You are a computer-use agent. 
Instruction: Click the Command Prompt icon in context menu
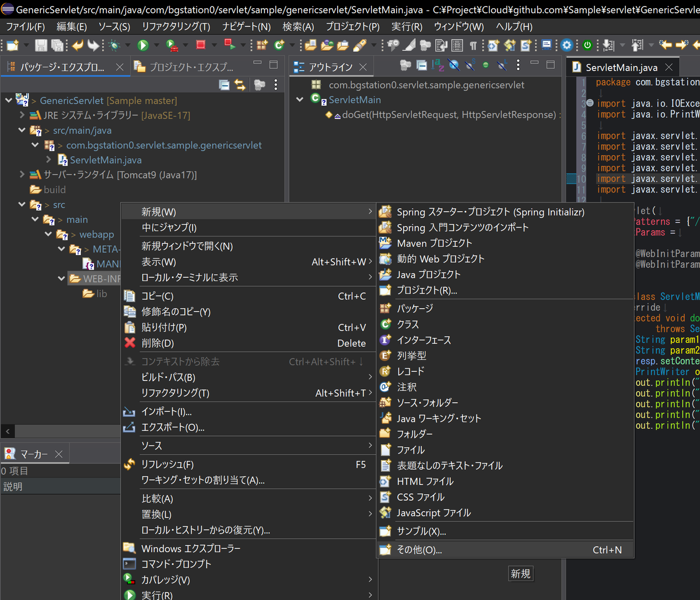pos(130,564)
